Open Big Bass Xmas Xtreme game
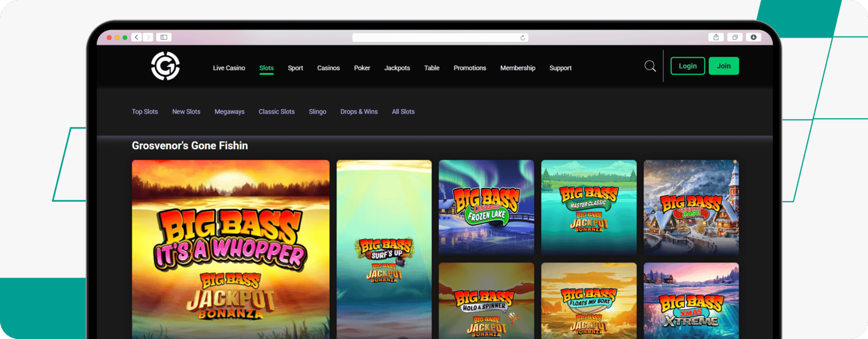This screenshot has width=868, height=339. click(x=692, y=301)
